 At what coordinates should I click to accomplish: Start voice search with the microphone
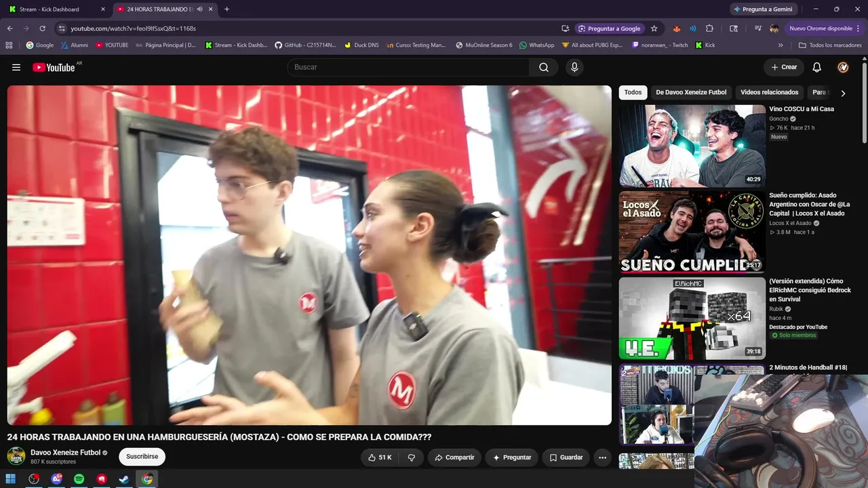[x=574, y=67]
